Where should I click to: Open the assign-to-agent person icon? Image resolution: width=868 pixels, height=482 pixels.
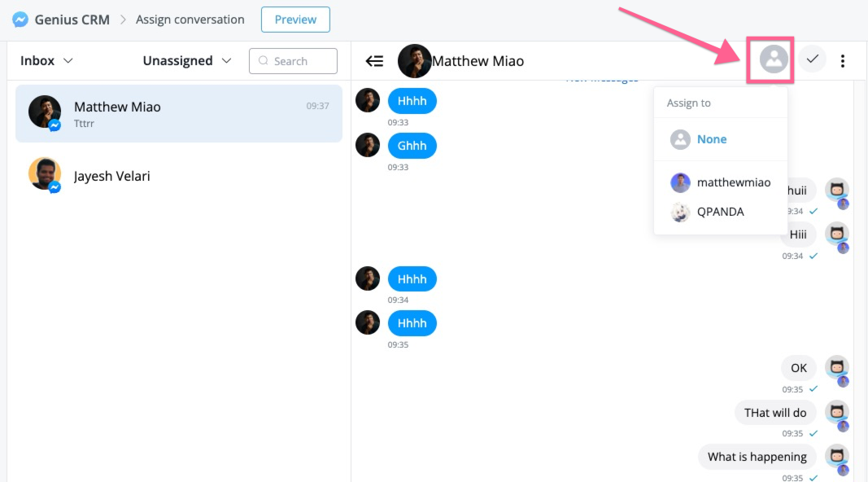point(774,59)
